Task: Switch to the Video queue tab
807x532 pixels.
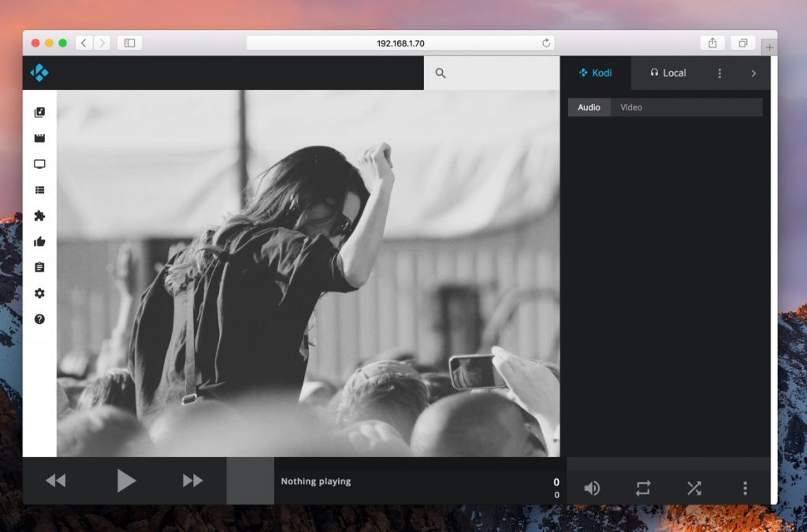Action: click(630, 107)
